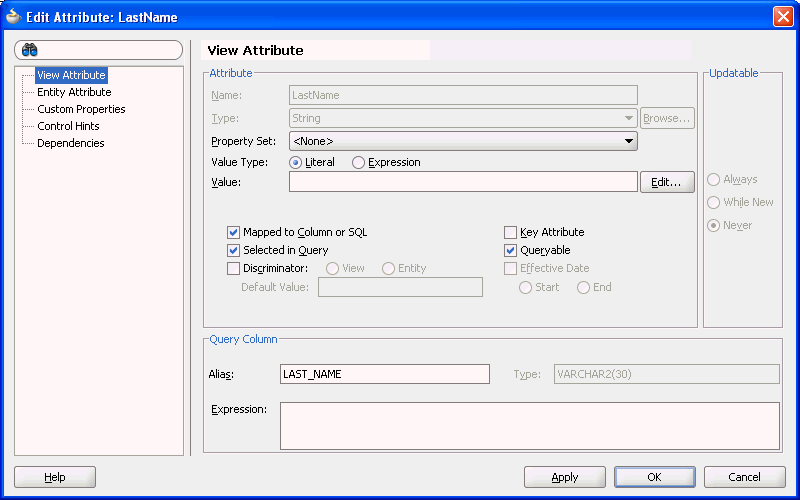Open the Property Set dropdown
The image size is (800, 500).
[x=463, y=141]
